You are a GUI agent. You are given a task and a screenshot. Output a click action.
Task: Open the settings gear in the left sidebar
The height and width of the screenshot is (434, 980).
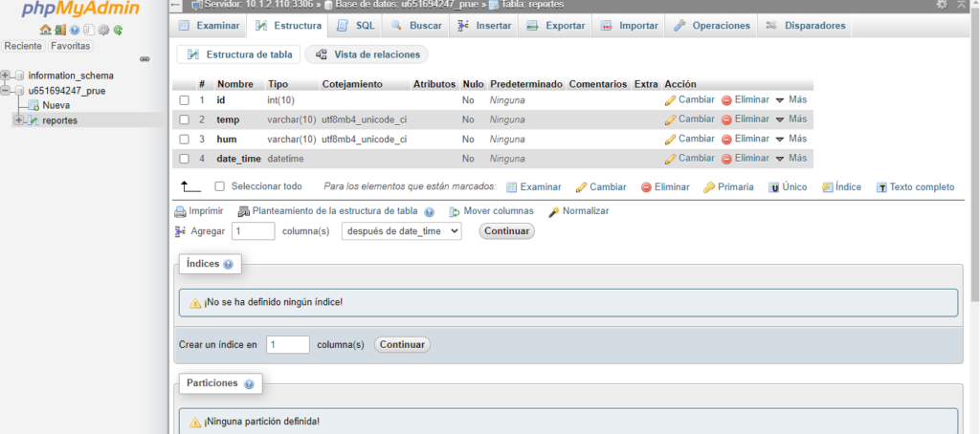coord(103,30)
